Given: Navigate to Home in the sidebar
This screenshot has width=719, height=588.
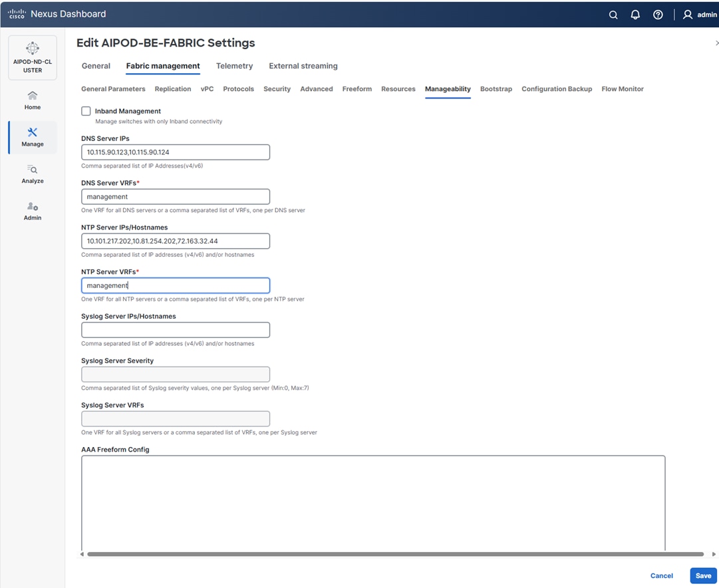Looking at the screenshot, I should click(x=32, y=100).
